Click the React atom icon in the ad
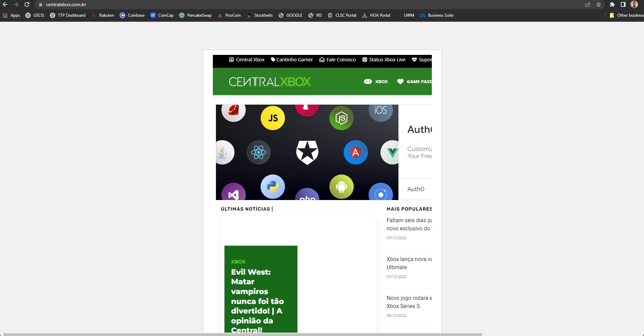Viewport: 644px width, 336px height. pos(259,152)
